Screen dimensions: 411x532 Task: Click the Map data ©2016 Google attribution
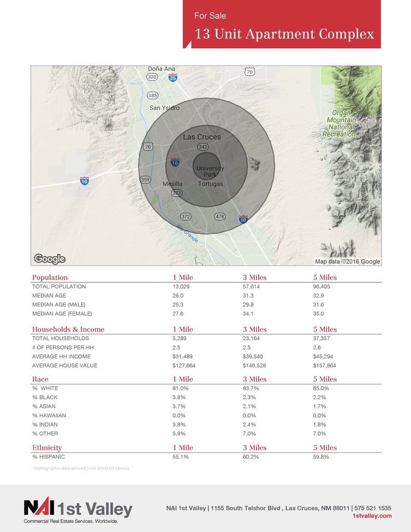pyautogui.click(x=347, y=261)
